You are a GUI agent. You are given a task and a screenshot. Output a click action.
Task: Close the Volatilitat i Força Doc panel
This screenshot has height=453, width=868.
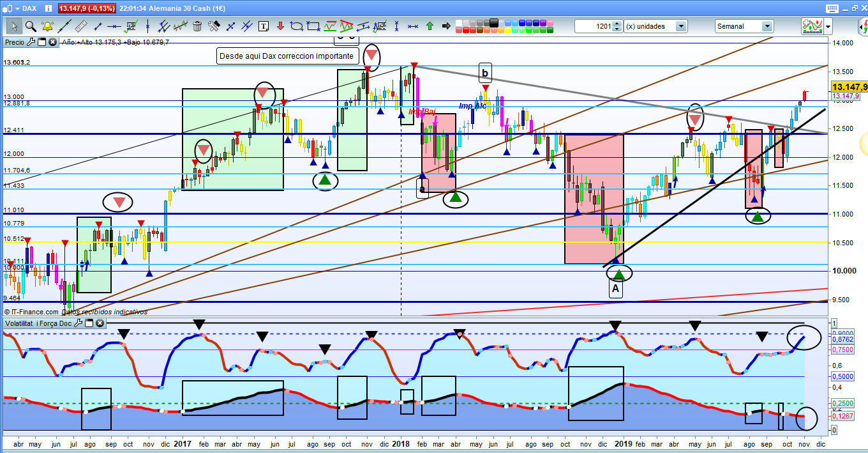pyautogui.click(x=98, y=324)
